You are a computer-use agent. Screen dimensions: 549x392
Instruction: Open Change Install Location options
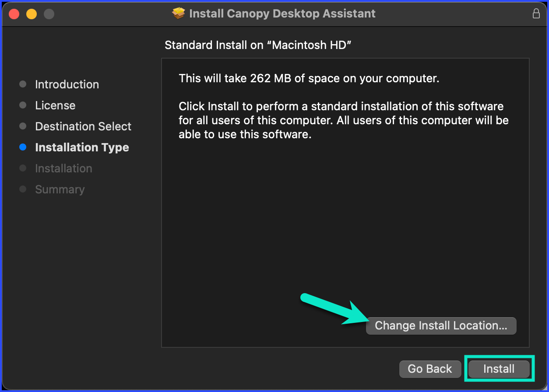[441, 325]
